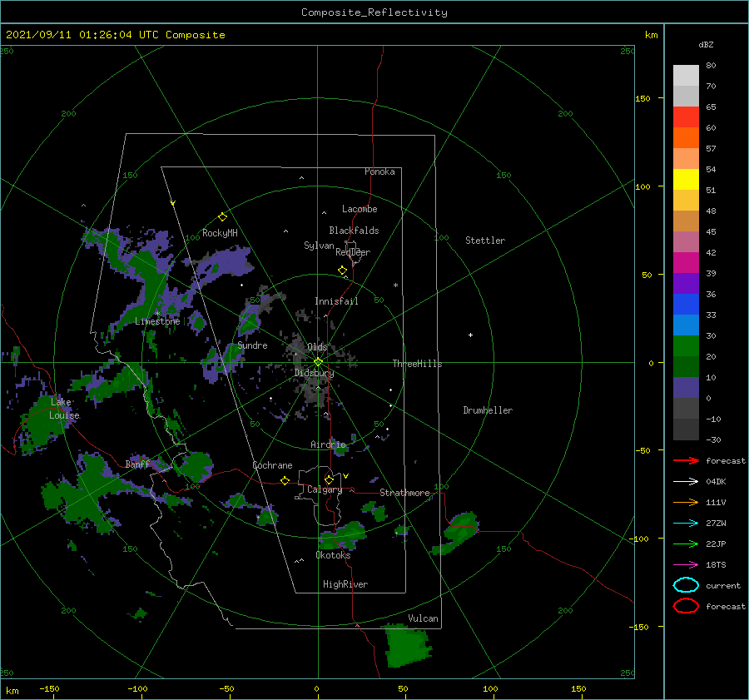749x700 pixels.
Task: Click the '150' value on right axis
Action: tap(642, 98)
